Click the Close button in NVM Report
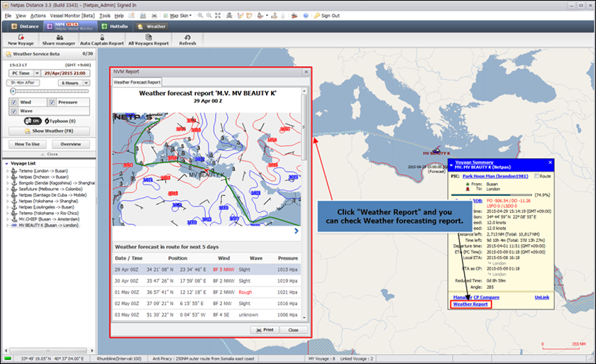This screenshot has height=364, width=596. [x=294, y=330]
